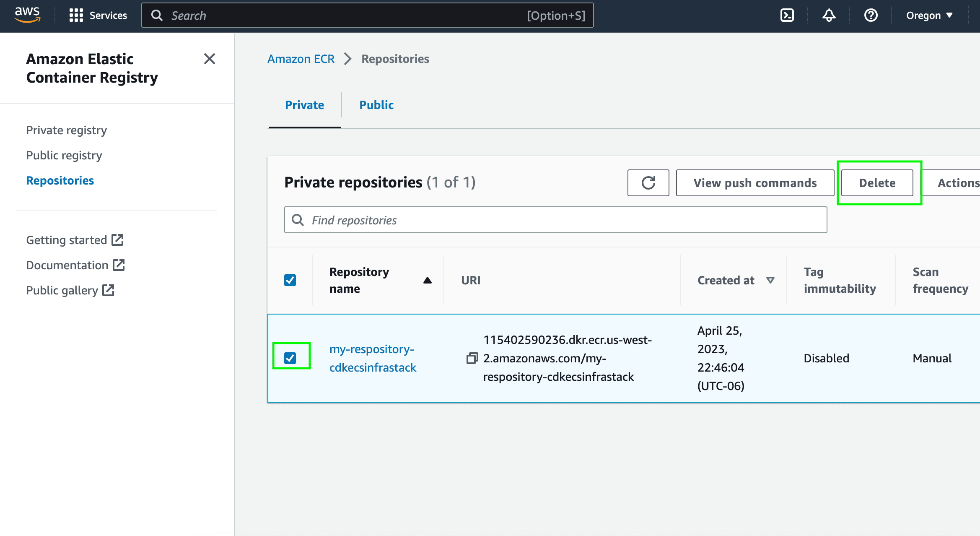Click the Manual scan frequency value

click(932, 358)
